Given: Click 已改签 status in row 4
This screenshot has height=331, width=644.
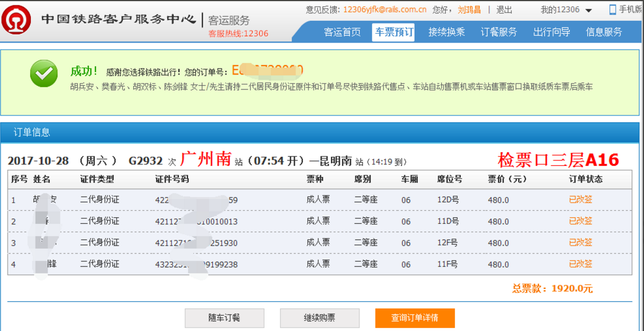Looking at the screenshot, I should coord(581,263).
